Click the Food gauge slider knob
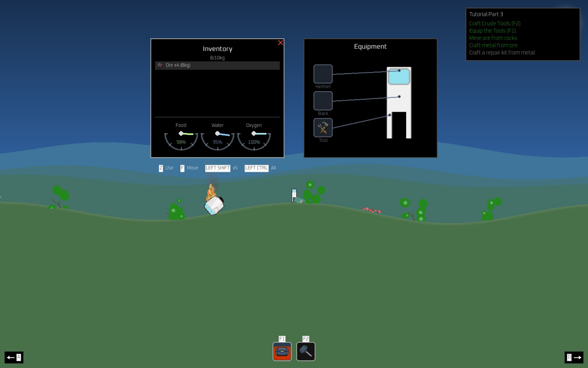The image size is (588, 368). [181, 133]
